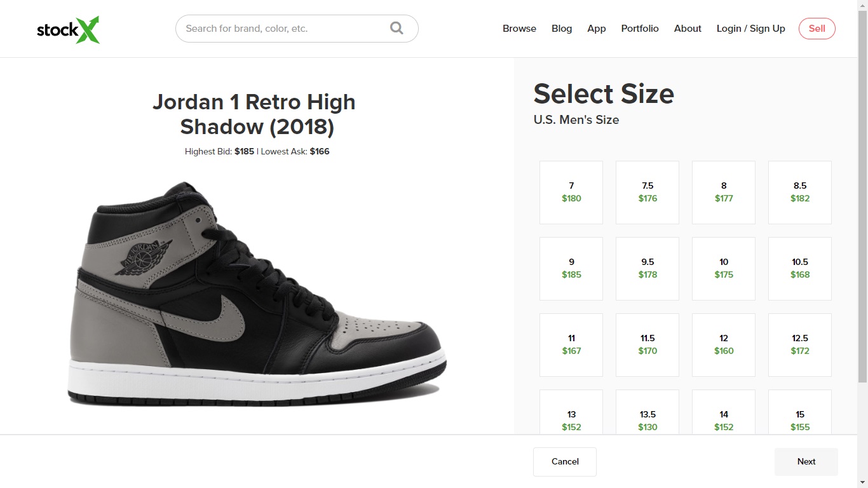The height and width of the screenshot is (488, 868).
Task: Click the search magnifier icon
Action: click(397, 29)
